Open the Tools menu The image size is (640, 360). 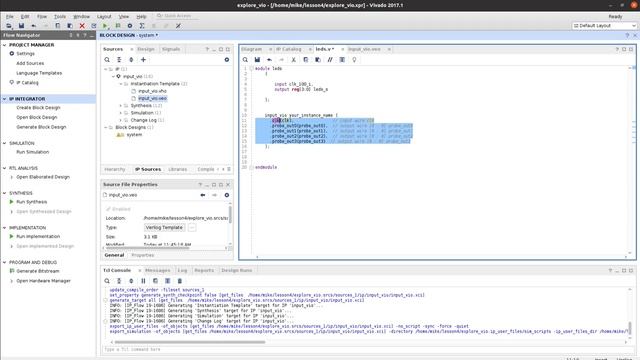pyautogui.click(x=60, y=16)
